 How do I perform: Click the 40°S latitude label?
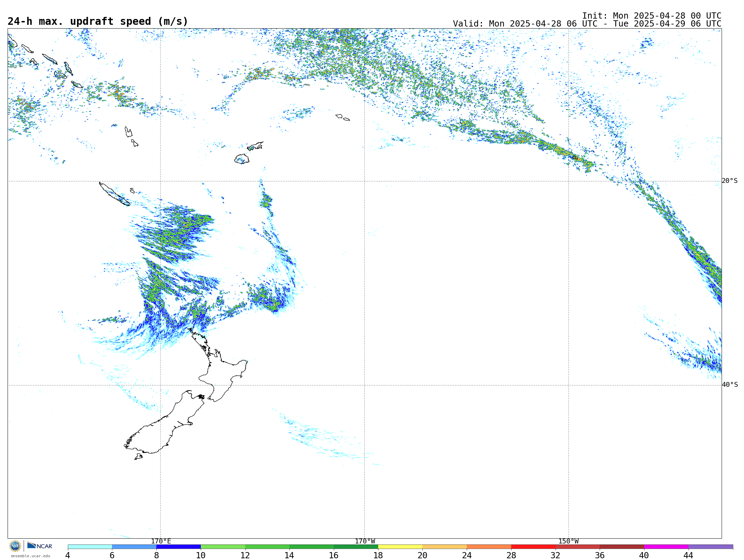[730, 385]
